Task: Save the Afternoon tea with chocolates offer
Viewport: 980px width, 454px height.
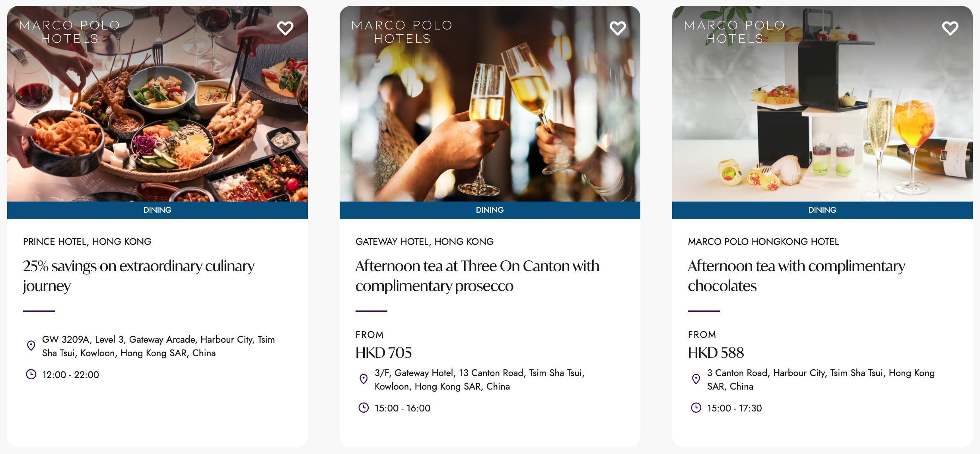Action: 951,28
